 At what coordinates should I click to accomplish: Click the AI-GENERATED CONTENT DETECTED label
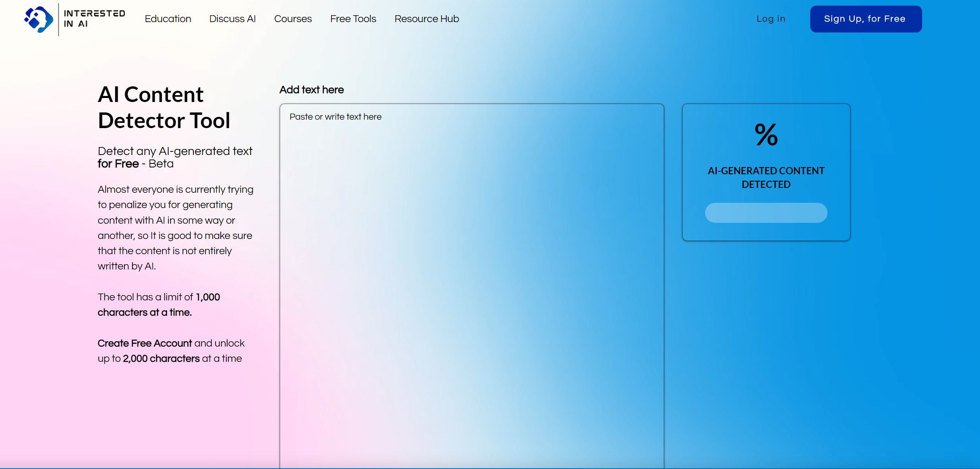[x=766, y=177]
